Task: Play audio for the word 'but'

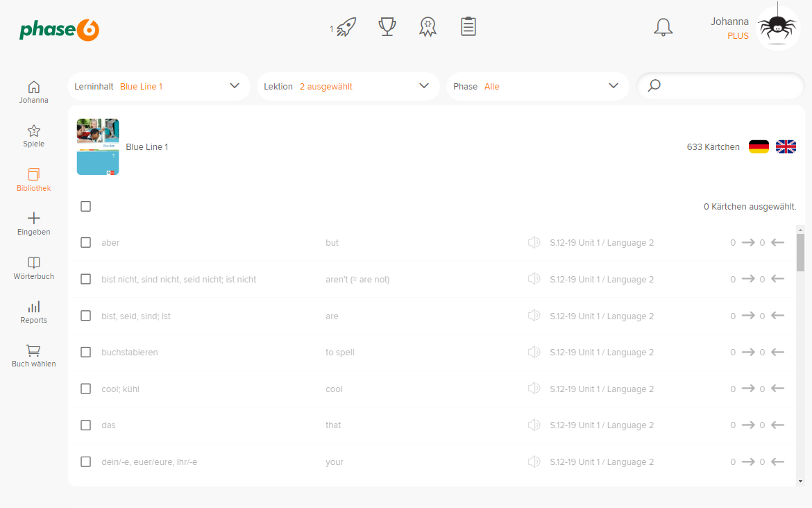Action: [x=534, y=242]
